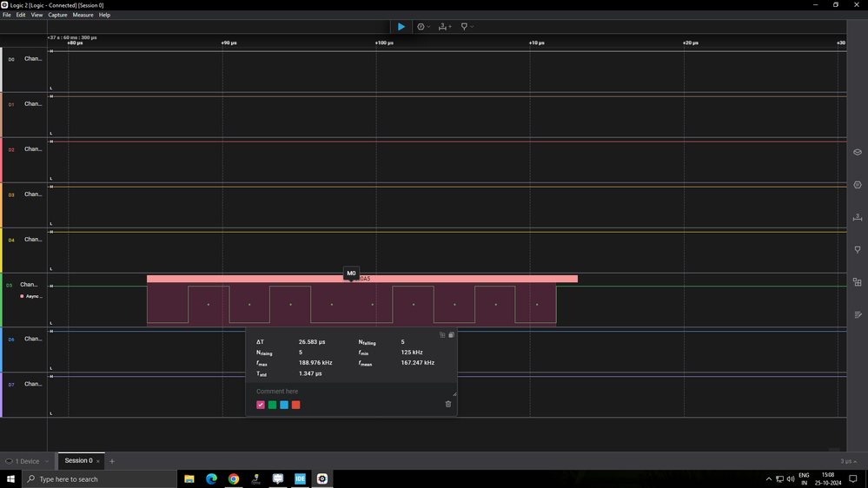868x488 pixels.
Task: Open the Timing Markers sidebar panel
Action: coord(858,217)
